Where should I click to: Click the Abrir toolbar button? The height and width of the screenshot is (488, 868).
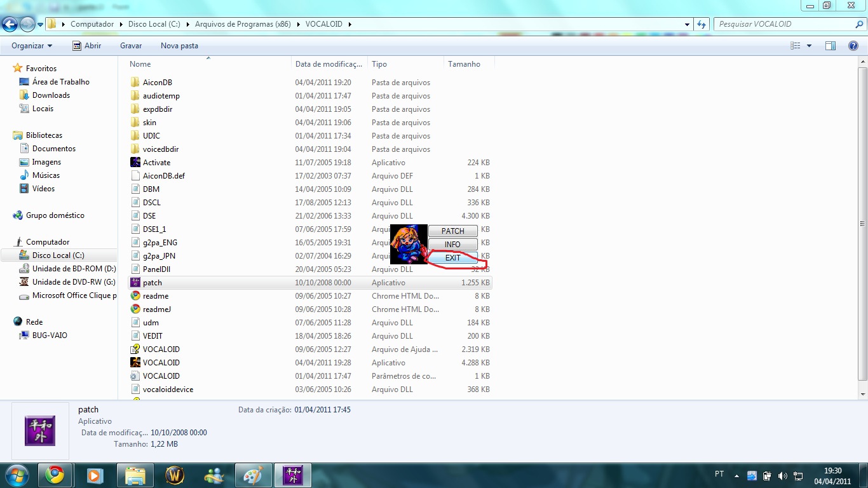point(86,46)
